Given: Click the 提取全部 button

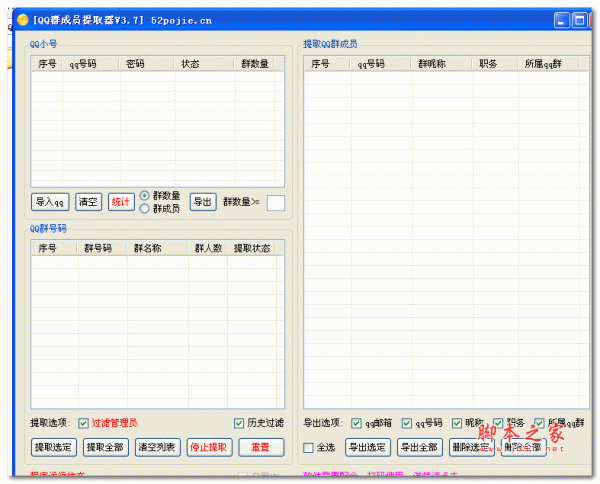Looking at the screenshot, I should [x=106, y=447].
